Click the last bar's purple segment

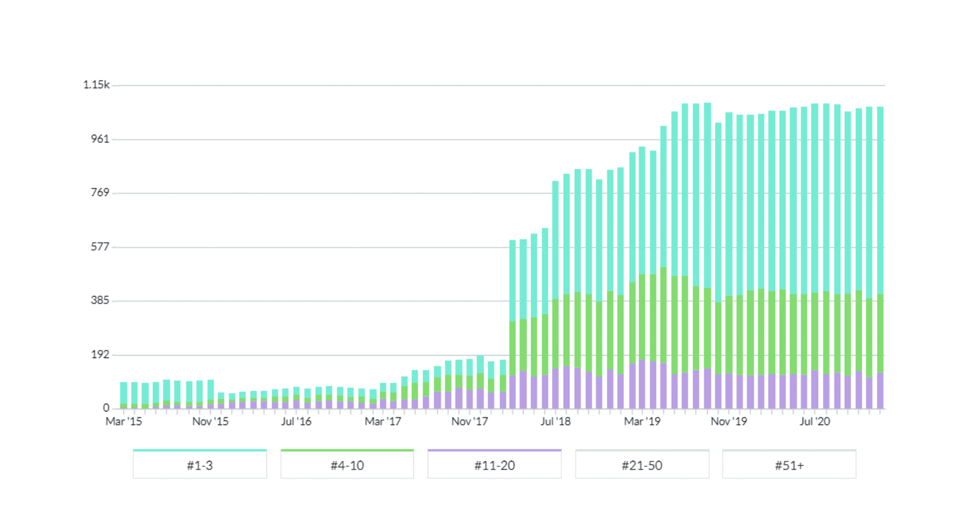click(x=880, y=390)
